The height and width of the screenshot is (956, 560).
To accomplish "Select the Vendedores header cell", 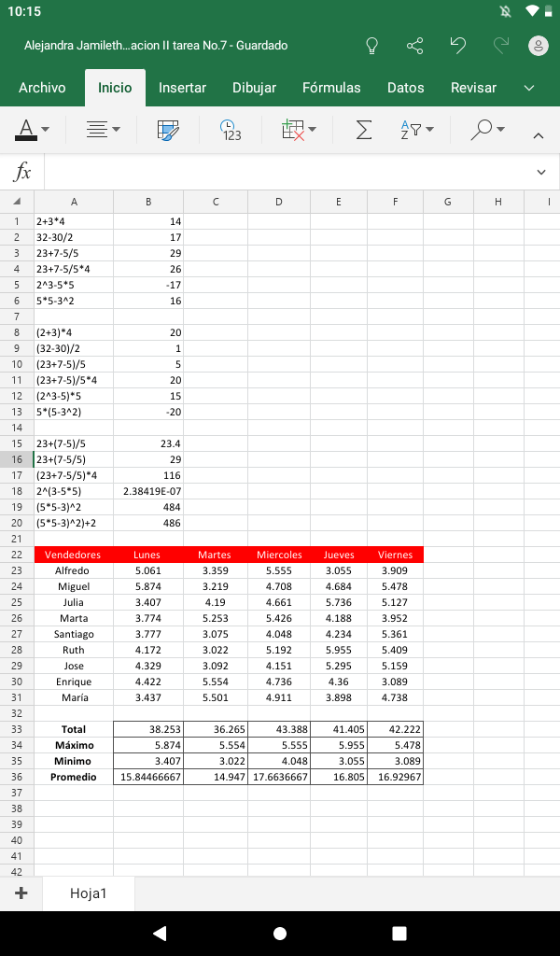I will pos(74,555).
